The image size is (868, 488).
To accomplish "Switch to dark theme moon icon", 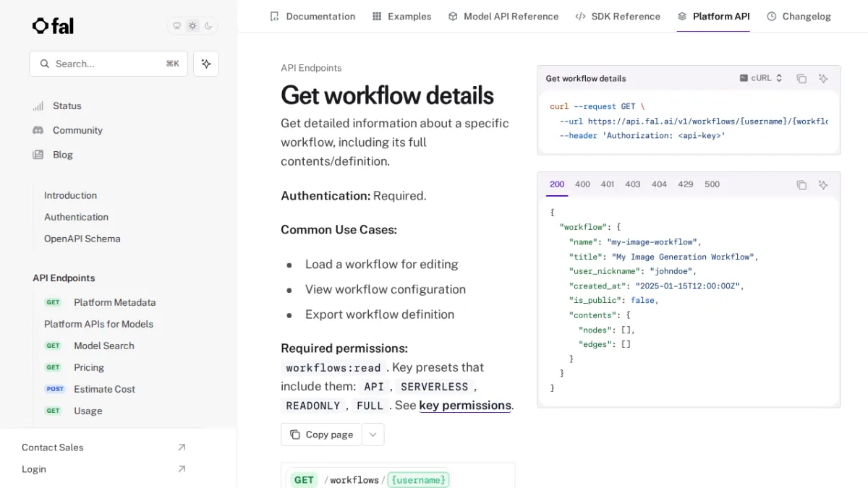I will coord(208,26).
